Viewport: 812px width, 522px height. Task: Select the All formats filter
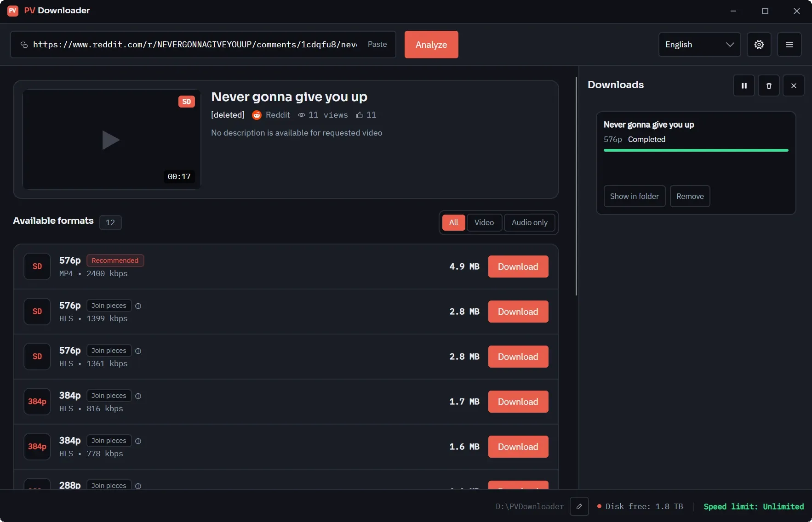pos(453,222)
